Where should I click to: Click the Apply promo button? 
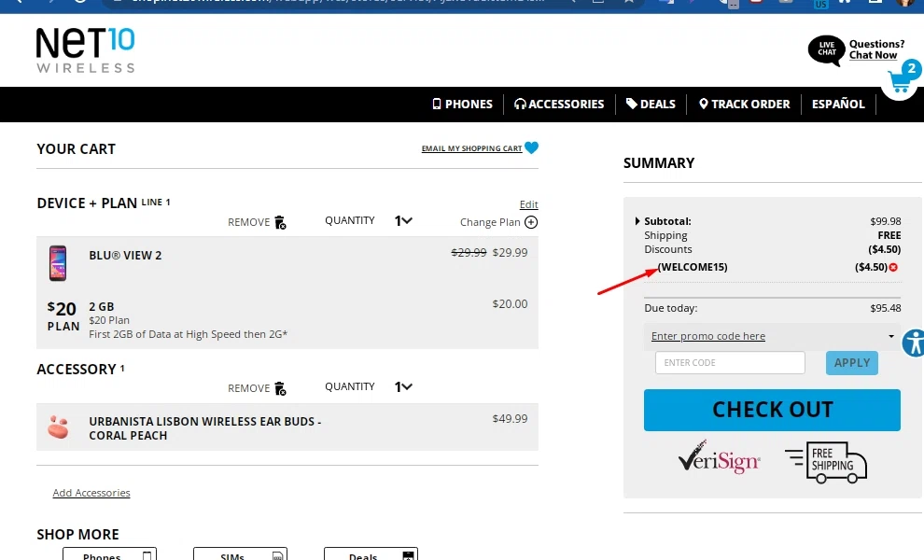pos(851,362)
